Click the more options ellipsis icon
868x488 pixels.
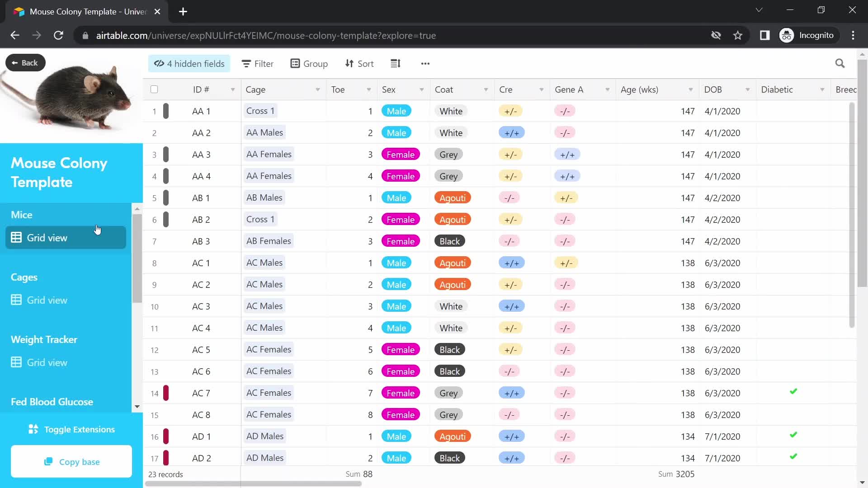pyautogui.click(x=426, y=64)
